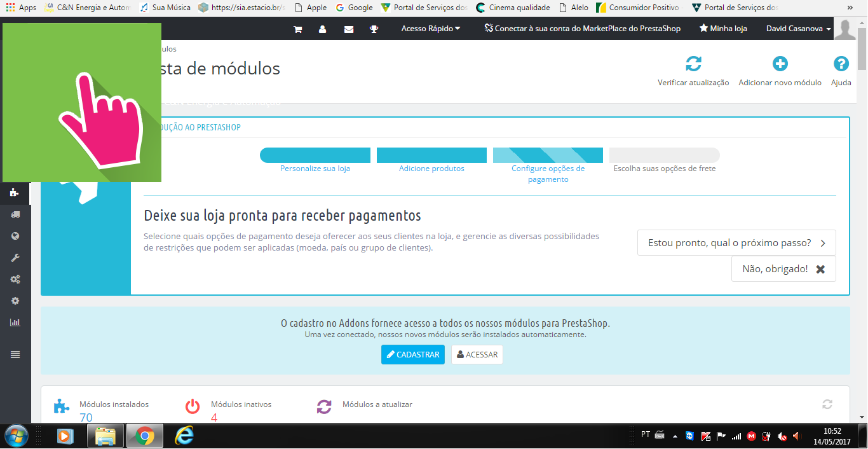Click the gray refresh icon in modules panel
Image resolution: width=868 pixels, height=449 pixels.
pos(827,404)
